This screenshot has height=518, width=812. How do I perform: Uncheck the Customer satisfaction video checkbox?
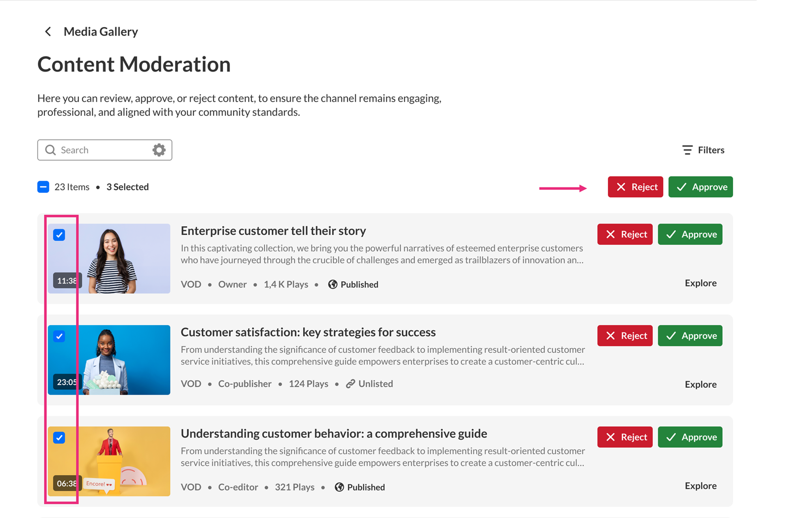click(59, 336)
